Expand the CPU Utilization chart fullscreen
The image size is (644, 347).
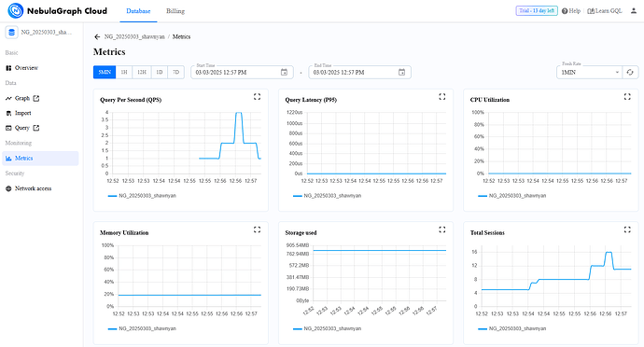[627, 97]
